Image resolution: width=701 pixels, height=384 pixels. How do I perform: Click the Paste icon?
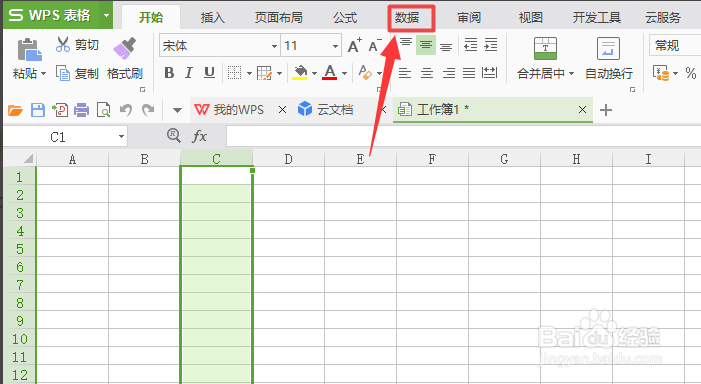tap(30, 49)
